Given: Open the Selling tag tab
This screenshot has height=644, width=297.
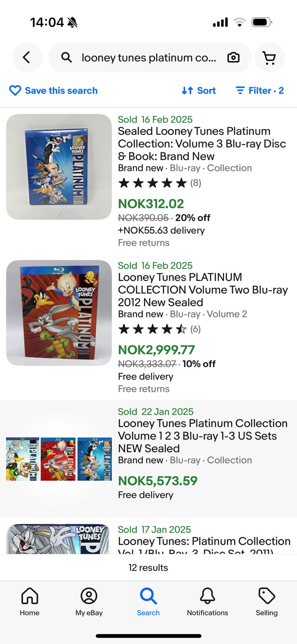Looking at the screenshot, I should point(266,601).
